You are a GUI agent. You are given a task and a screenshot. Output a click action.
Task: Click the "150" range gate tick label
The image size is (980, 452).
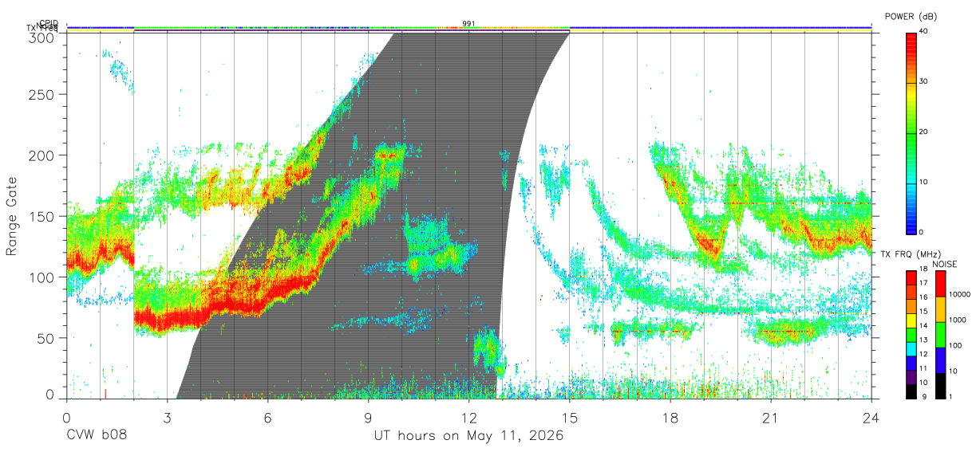(40, 216)
